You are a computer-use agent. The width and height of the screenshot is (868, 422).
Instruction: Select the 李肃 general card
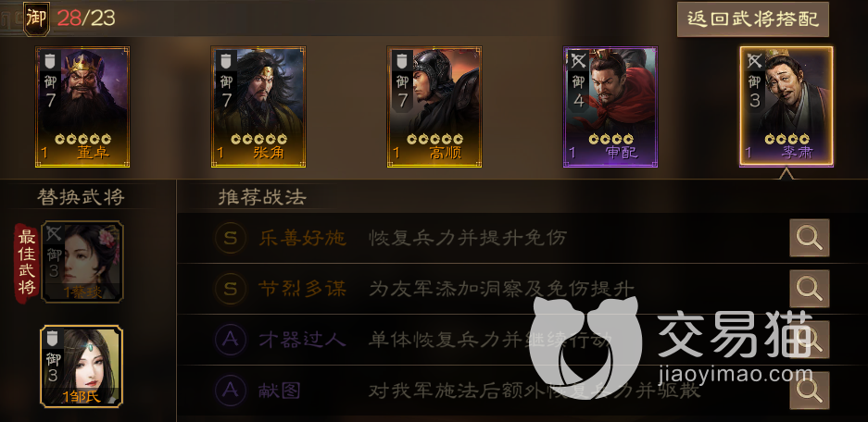(786, 106)
